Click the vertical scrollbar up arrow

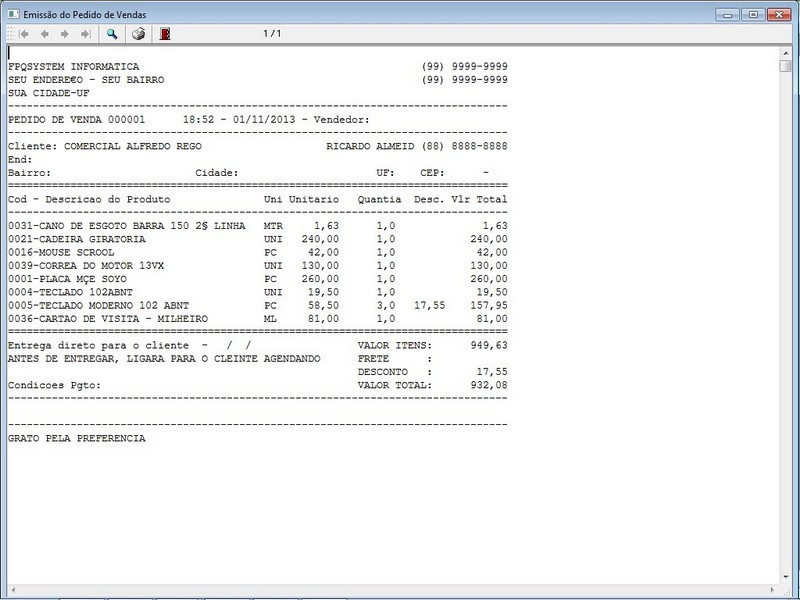tap(785, 53)
